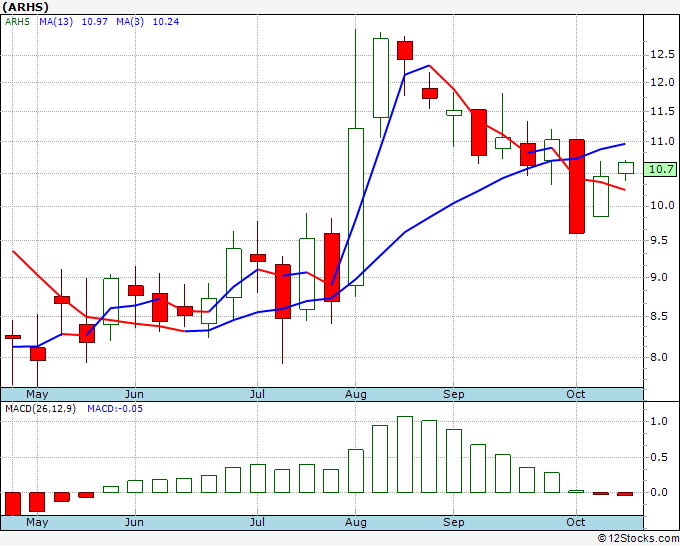Click the 12.5 price axis label

[662, 55]
